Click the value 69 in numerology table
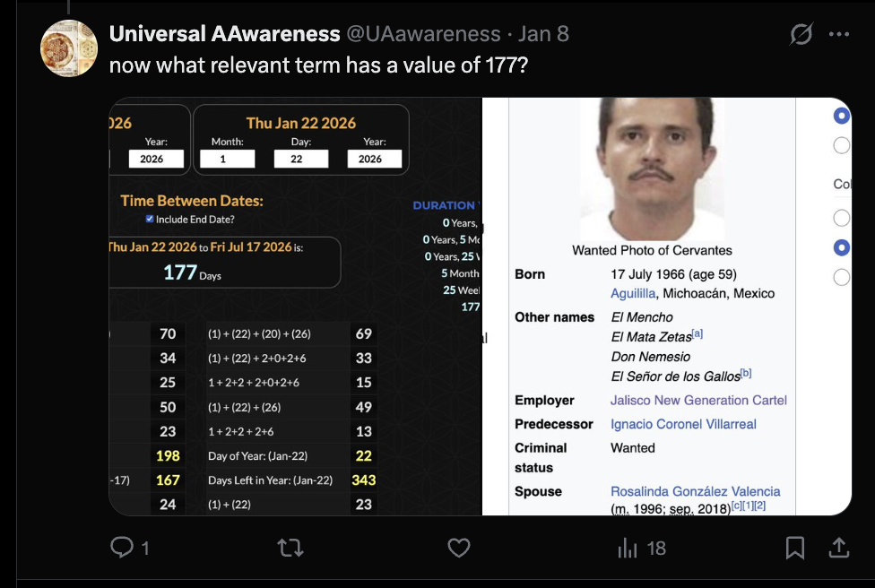The width and height of the screenshot is (875, 588). (x=364, y=334)
